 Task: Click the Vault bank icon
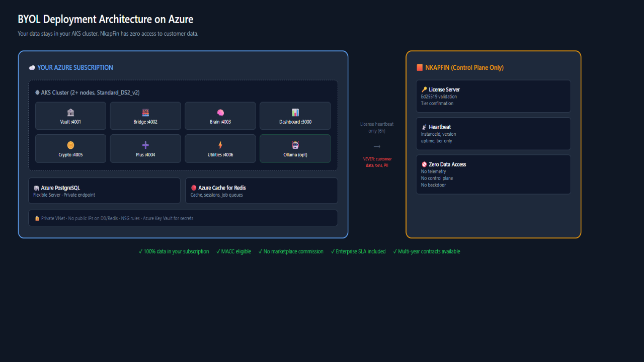[70, 113]
